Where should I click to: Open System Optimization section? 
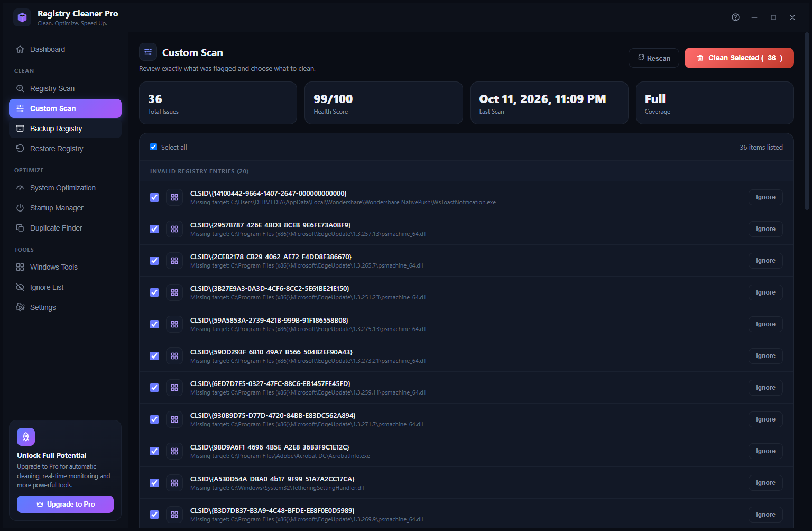click(65, 188)
